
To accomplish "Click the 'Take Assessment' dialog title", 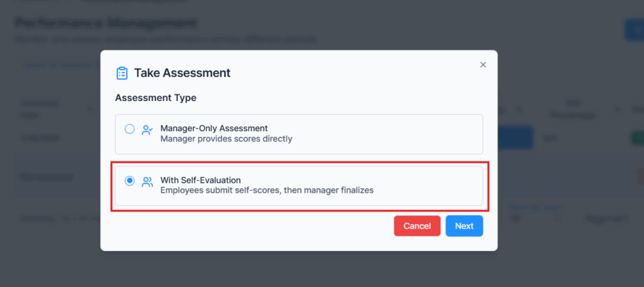I will point(182,73).
